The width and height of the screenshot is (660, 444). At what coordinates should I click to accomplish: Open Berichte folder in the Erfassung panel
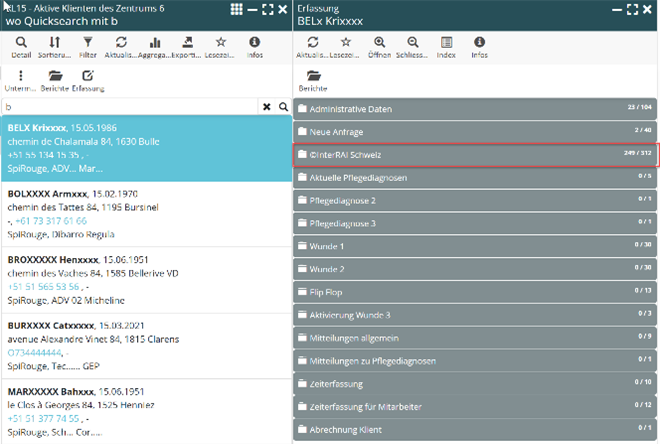click(x=314, y=76)
